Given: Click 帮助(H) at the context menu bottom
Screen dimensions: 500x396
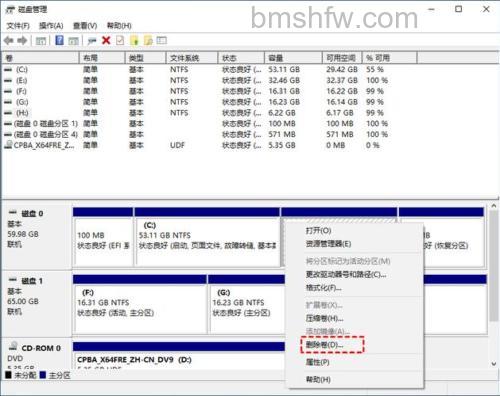Looking at the screenshot, I should click(318, 379).
